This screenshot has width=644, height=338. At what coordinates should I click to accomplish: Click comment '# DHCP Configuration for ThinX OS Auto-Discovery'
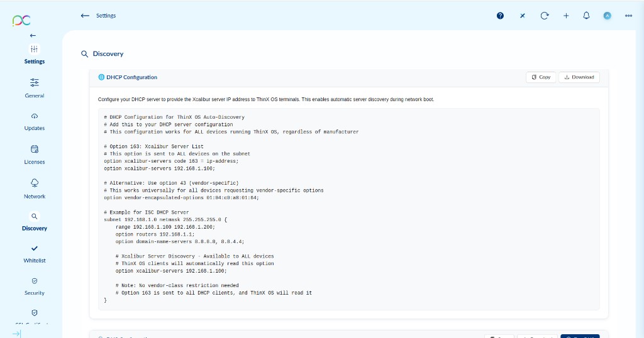point(174,117)
